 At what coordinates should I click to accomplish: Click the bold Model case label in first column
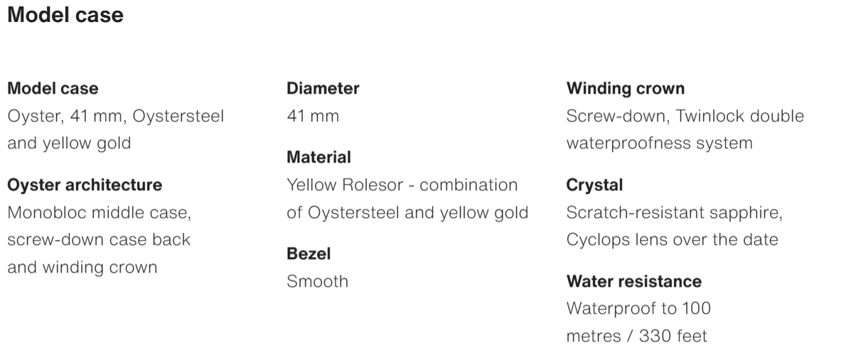click(x=53, y=89)
